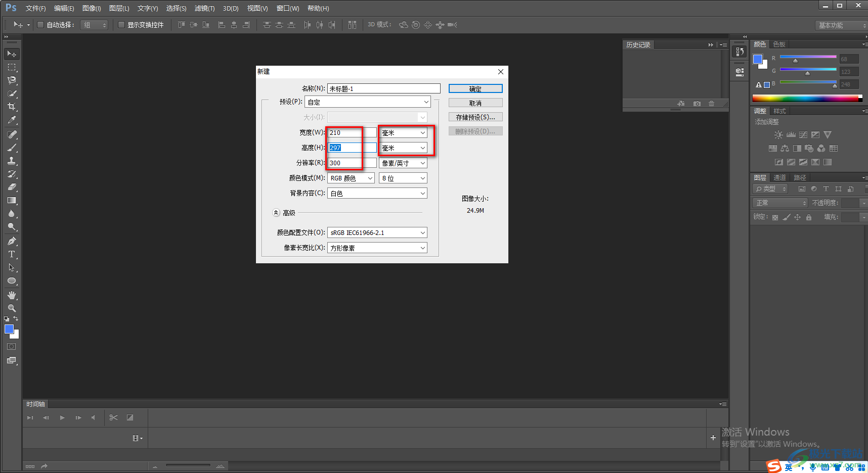The height and width of the screenshot is (473, 868).
Task: Open the 滤镜(T) menu
Action: coord(204,8)
